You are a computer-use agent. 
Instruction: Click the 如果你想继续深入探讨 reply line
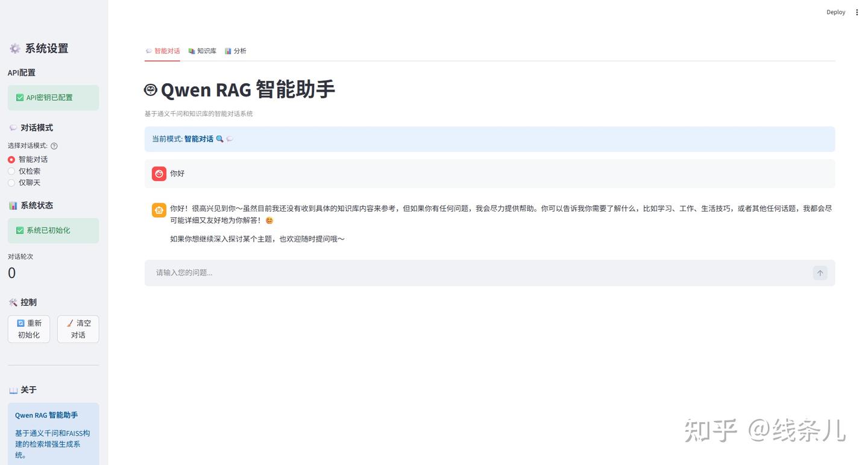click(257, 239)
